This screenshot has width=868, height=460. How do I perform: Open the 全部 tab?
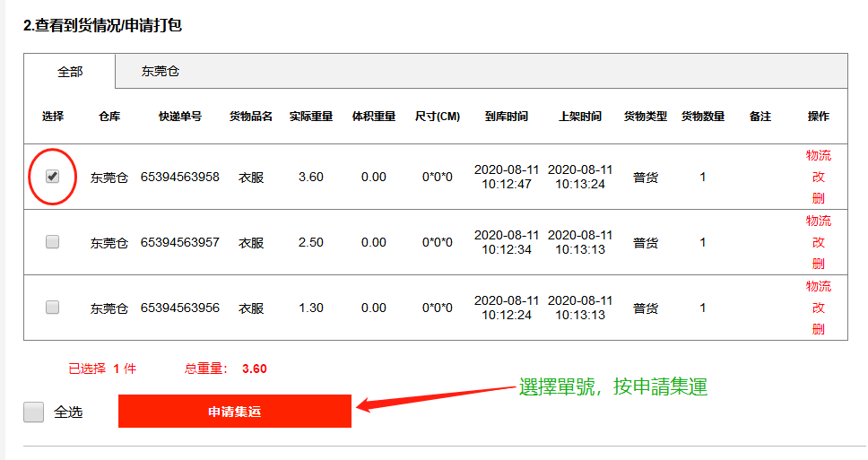[x=70, y=71]
